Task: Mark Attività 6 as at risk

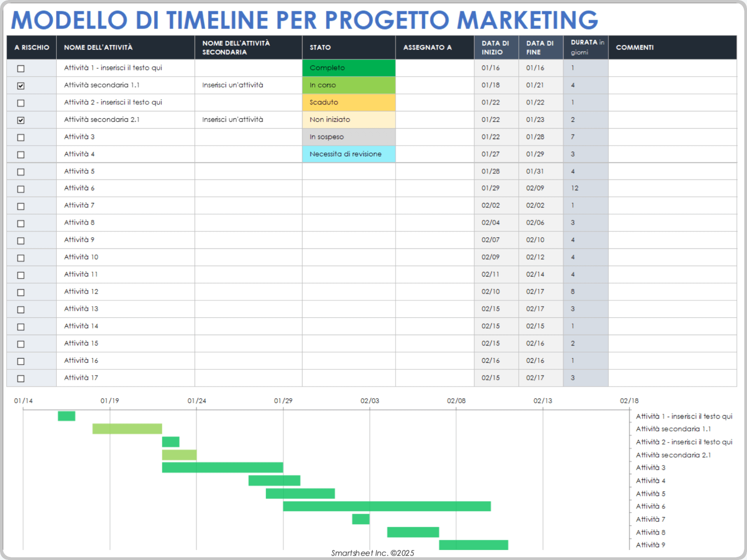Action: (x=21, y=189)
